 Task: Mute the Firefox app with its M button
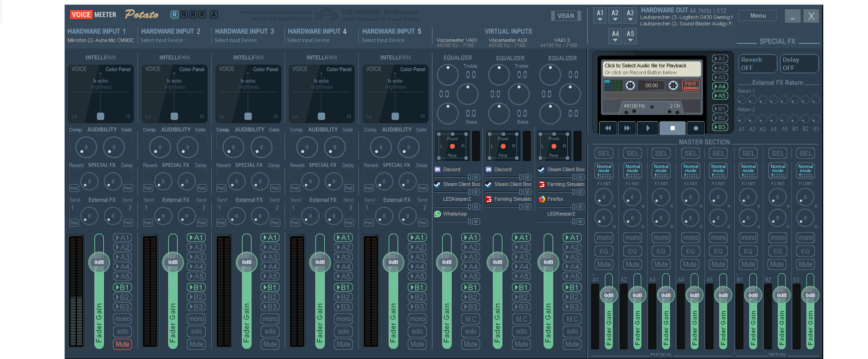click(580, 207)
